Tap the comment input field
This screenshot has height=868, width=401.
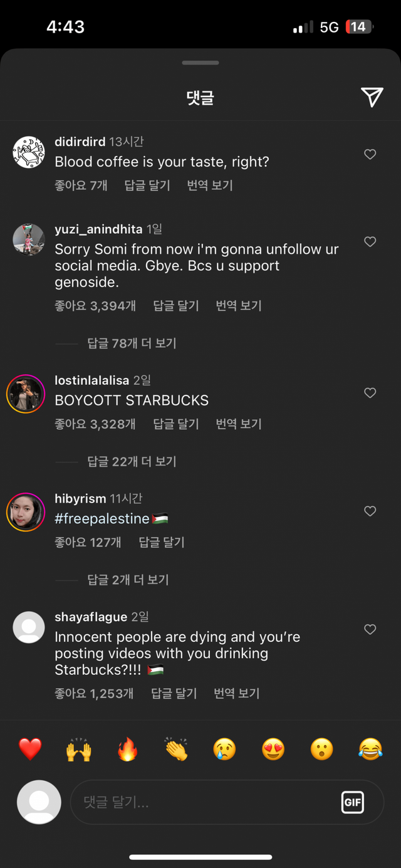(200, 802)
